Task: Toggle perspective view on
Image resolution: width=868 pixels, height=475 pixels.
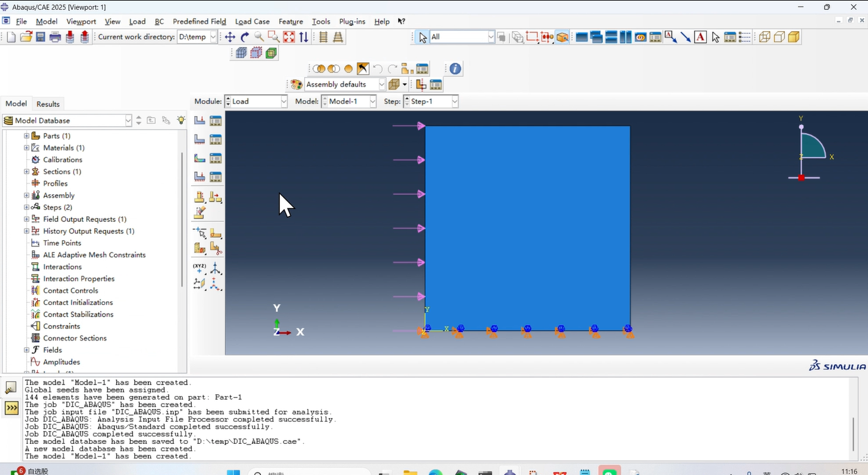Action: [x=338, y=37]
